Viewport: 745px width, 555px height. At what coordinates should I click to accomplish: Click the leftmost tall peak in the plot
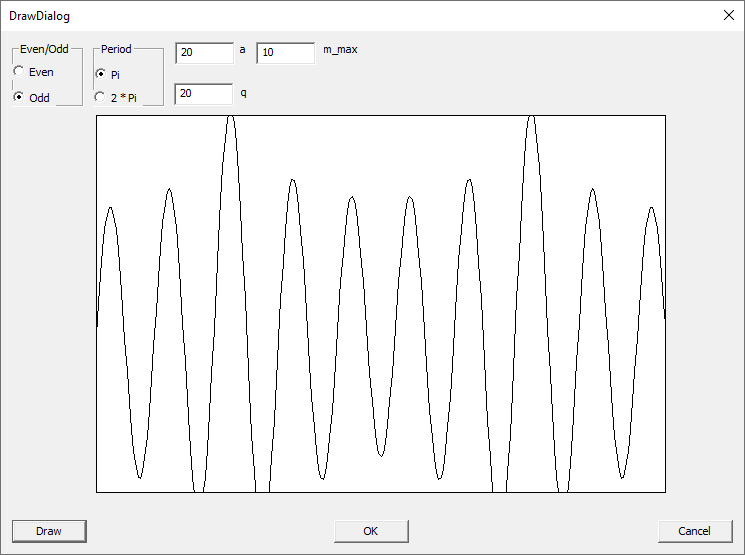tap(231, 120)
